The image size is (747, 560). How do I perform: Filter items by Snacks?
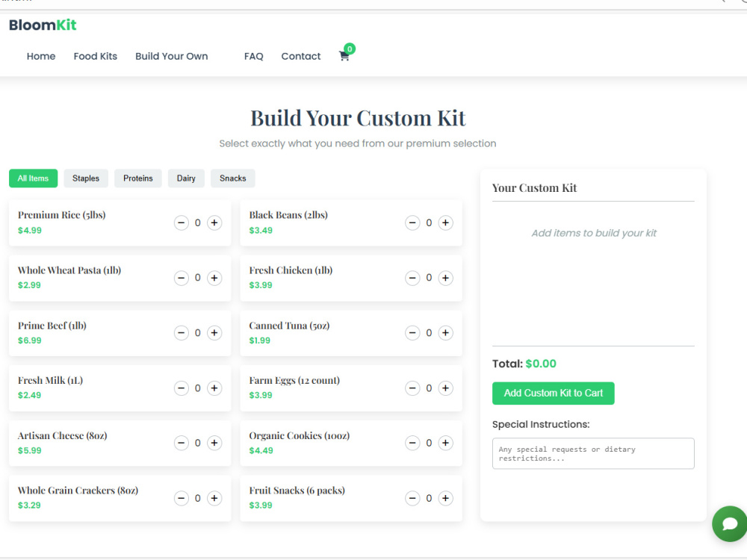233,178
